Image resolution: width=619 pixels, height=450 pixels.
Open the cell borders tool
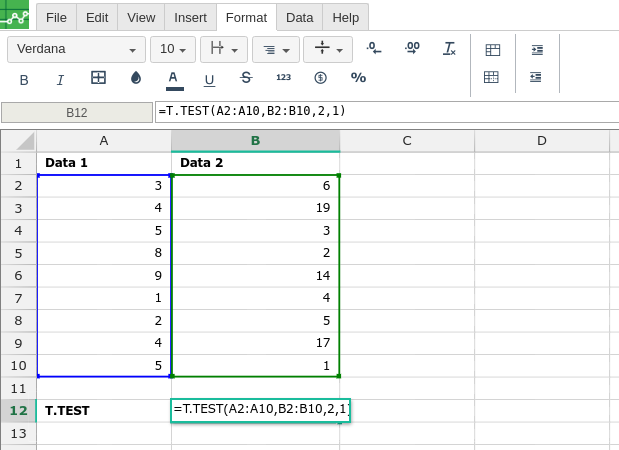click(98, 78)
